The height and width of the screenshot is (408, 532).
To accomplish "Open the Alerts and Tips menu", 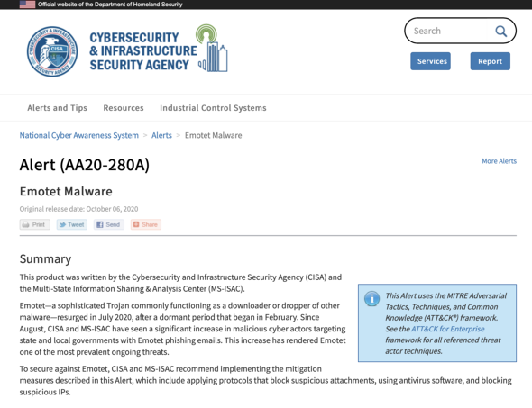I will click(x=58, y=108).
